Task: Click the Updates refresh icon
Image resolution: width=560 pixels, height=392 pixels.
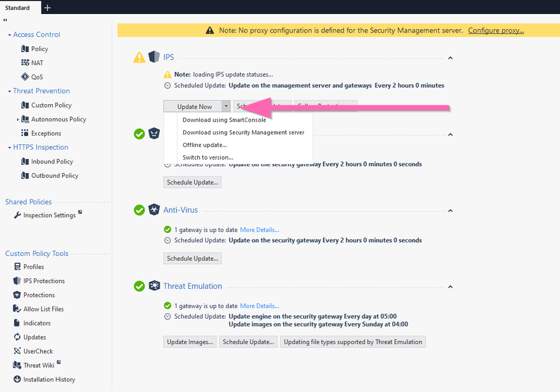Action: tap(17, 337)
